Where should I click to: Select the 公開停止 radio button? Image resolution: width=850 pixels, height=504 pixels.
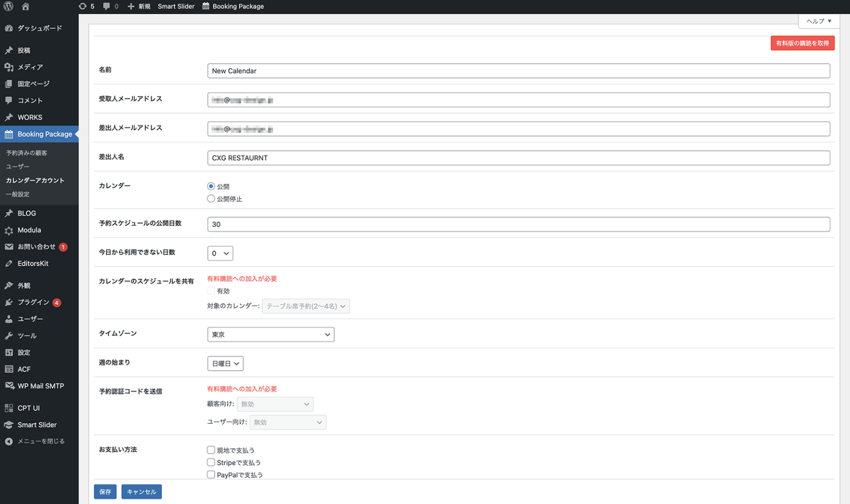pos(211,199)
